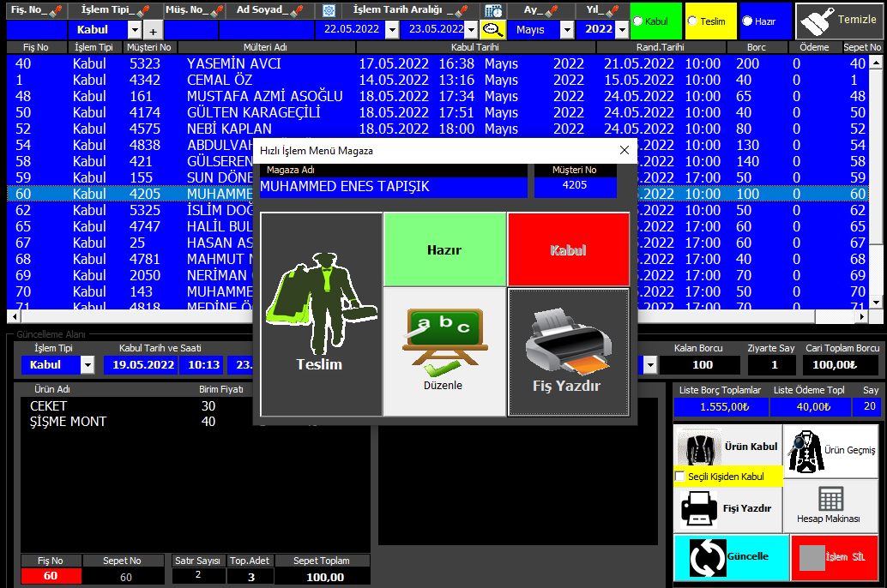Open the Hesap Makinası calculator
The image size is (887, 588).
pyautogui.click(x=830, y=504)
